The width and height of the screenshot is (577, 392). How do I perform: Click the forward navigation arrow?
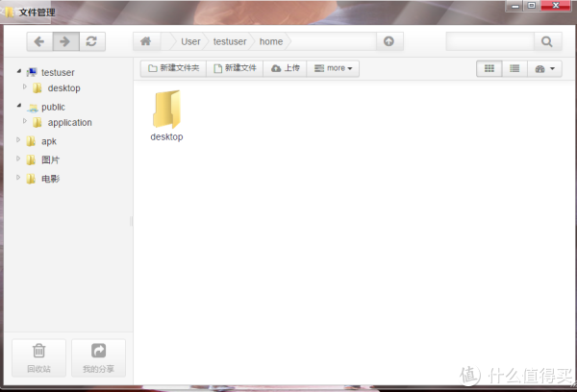65,41
